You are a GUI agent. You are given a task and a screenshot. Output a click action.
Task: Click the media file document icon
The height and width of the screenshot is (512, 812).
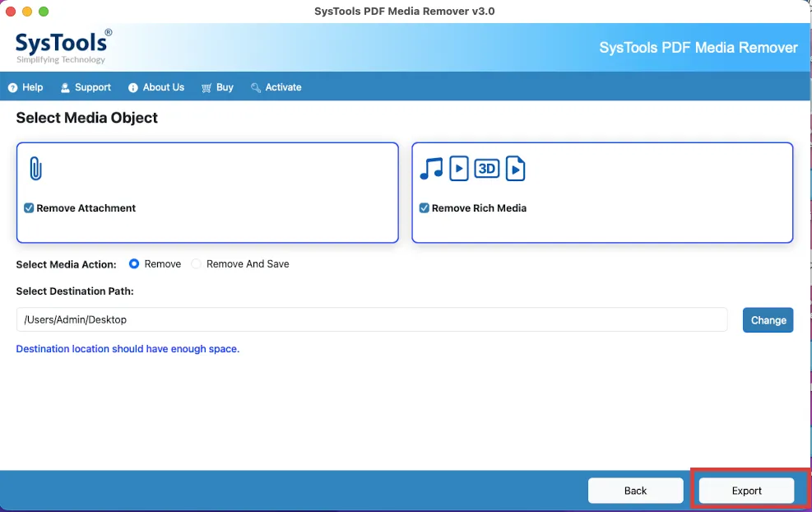pyautogui.click(x=515, y=169)
